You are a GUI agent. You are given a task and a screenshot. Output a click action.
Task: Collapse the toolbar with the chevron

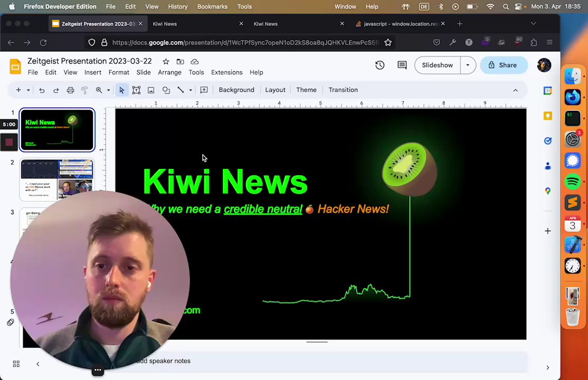coord(515,90)
